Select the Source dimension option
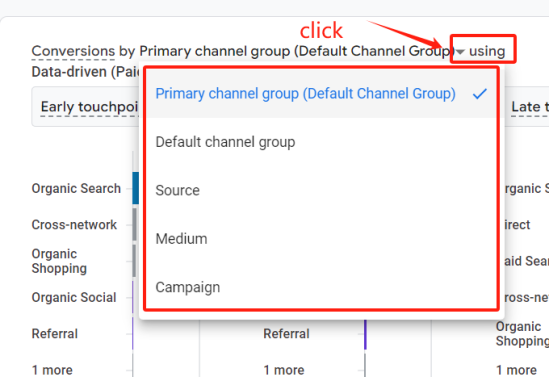The height and width of the screenshot is (377, 549). (321, 190)
